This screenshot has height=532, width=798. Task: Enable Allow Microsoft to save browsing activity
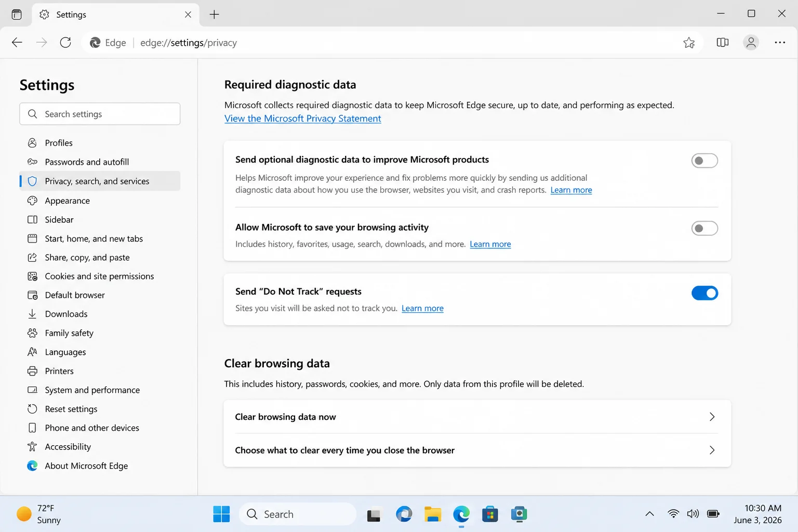(704, 229)
